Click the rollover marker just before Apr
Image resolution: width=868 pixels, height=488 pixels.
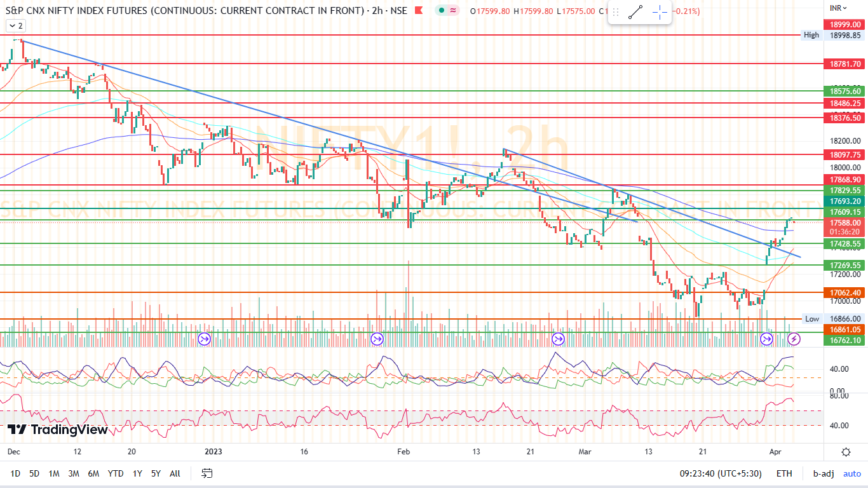[x=767, y=339]
